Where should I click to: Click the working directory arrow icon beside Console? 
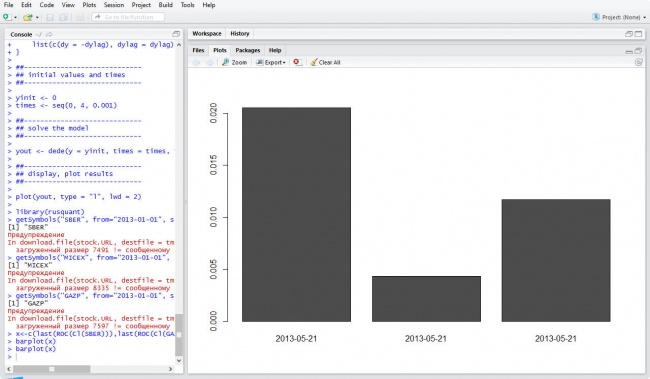click(x=49, y=34)
